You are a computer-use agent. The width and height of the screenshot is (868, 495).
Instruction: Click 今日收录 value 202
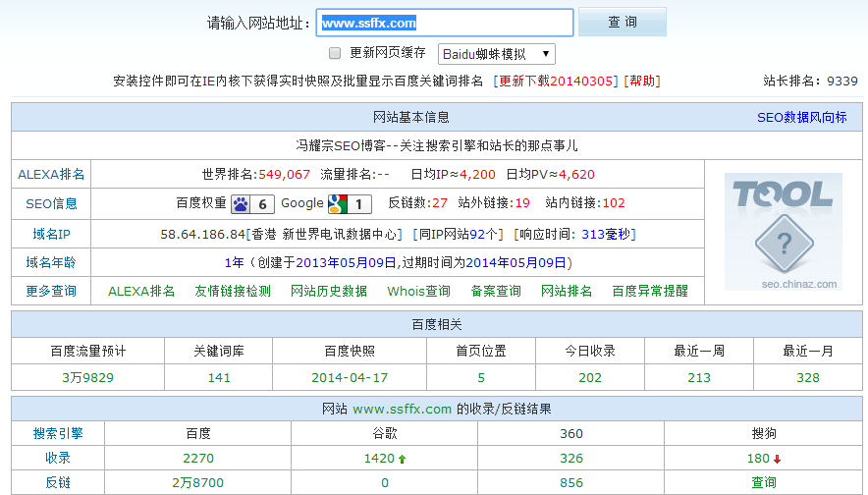(x=589, y=377)
